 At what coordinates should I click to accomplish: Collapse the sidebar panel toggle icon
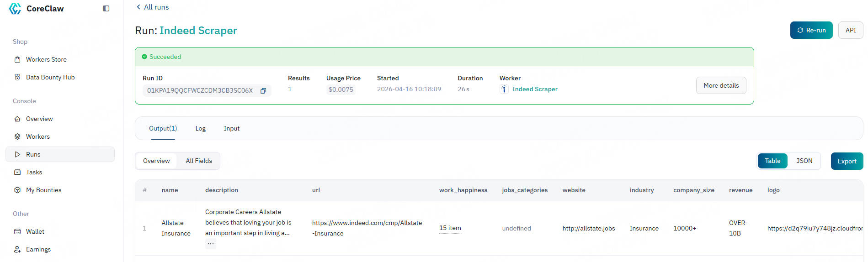click(x=106, y=9)
